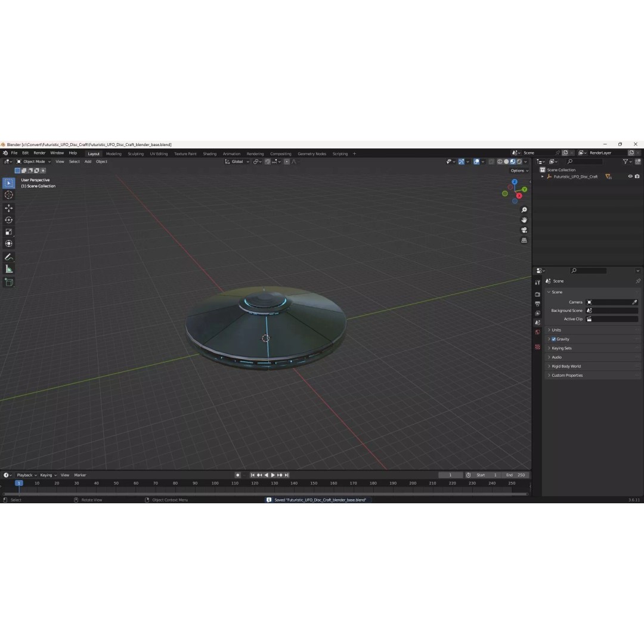Switch perspective/orthographic grid icon

coord(524,240)
